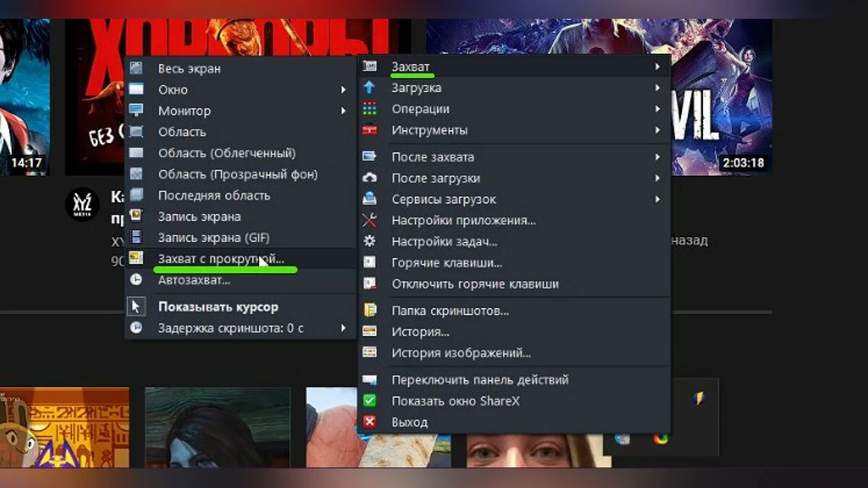Expand the Монитор submenu arrow
This screenshot has height=488, width=868.
point(344,111)
